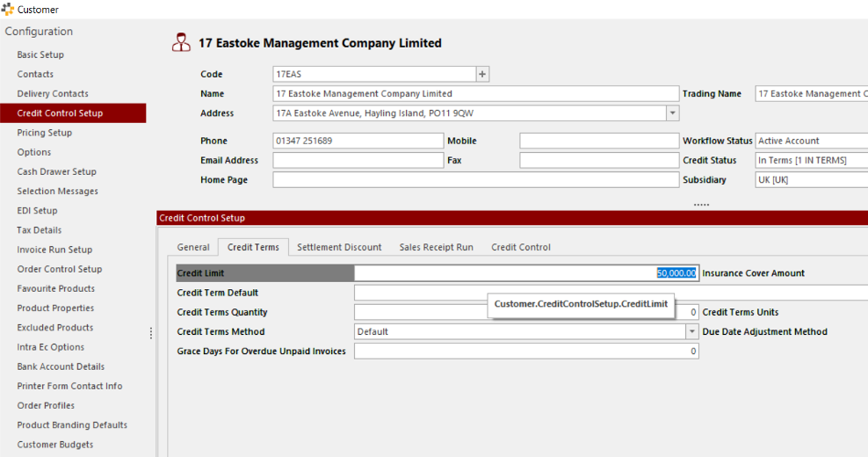Open the Settlement Discount tab

pyautogui.click(x=339, y=247)
